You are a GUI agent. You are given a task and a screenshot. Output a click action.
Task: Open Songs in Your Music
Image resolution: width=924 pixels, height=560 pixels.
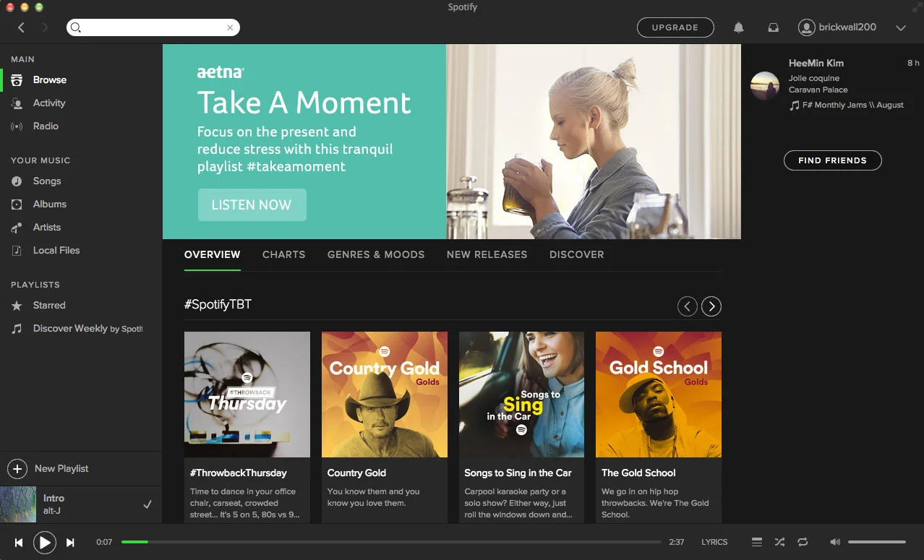(x=81, y=181)
